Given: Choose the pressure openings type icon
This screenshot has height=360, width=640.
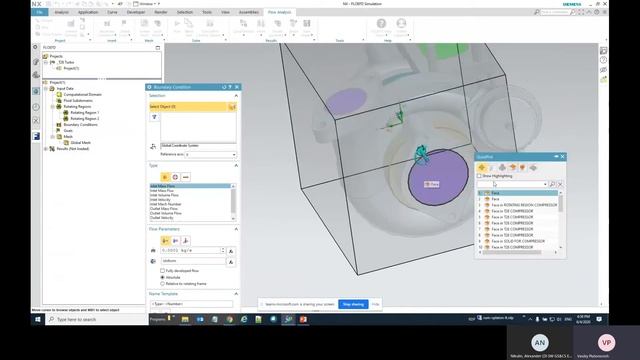Looking at the screenshot, I should [x=176, y=177].
